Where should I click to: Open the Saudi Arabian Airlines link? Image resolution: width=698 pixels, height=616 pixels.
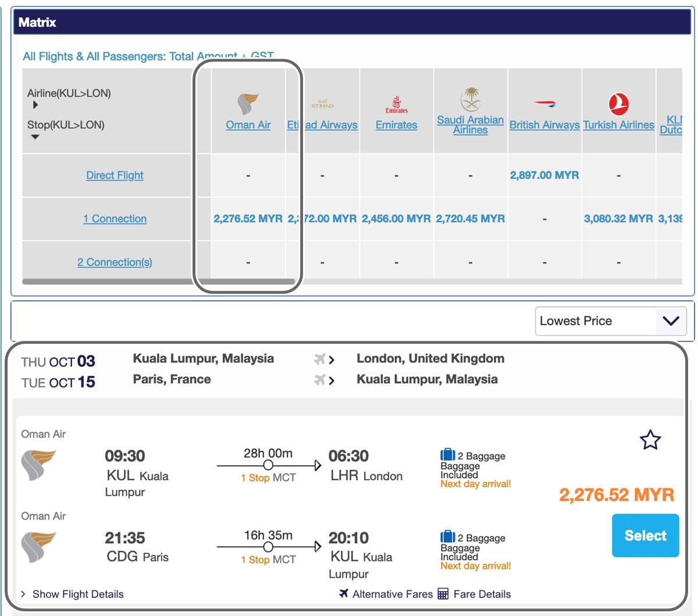[471, 125]
